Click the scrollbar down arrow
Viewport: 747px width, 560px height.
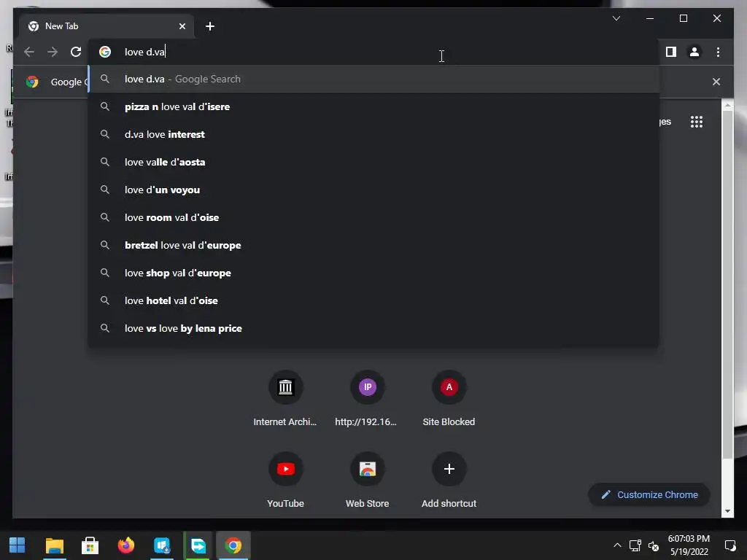pos(727,511)
